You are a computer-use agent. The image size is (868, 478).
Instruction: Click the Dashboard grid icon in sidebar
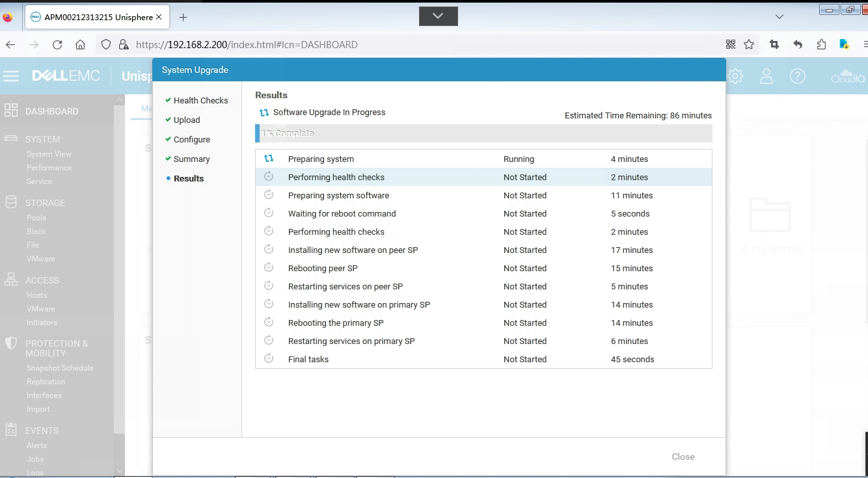[x=11, y=111]
